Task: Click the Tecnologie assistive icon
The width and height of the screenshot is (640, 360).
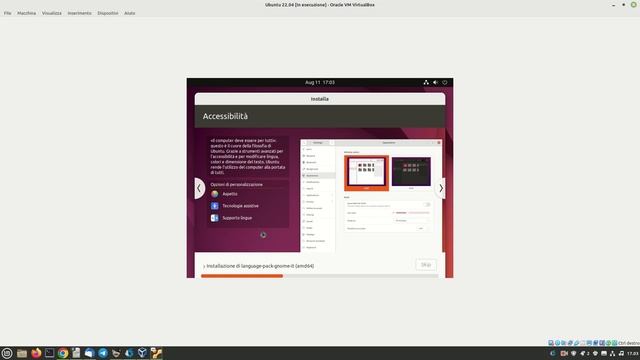Action: [x=215, y=206]
